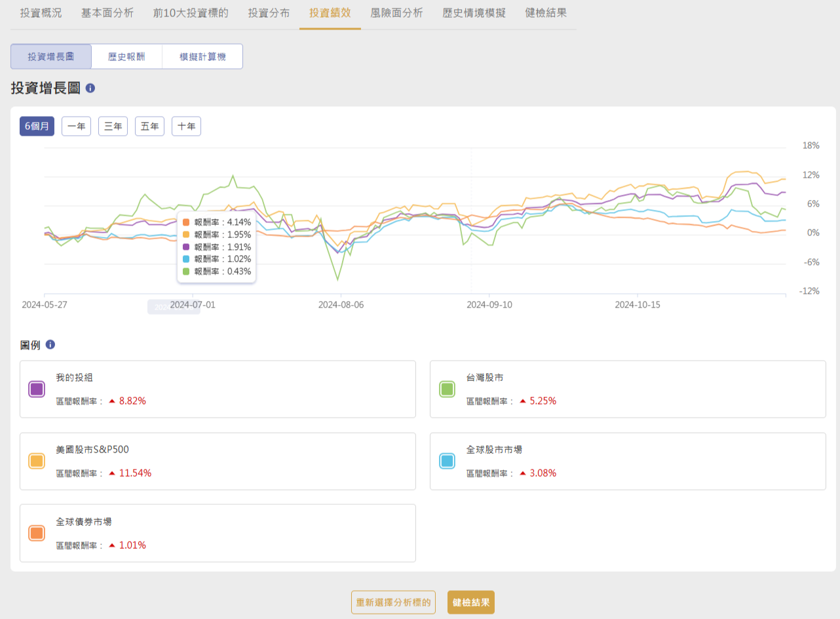Click tooltip value 報酬率:1.95%
840x619 pixels.
coord(222,235)
